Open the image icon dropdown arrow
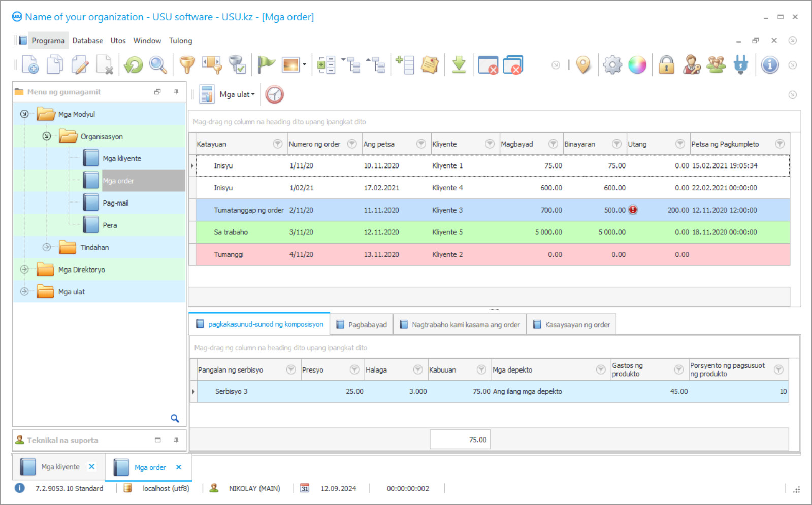 [304, 65]
